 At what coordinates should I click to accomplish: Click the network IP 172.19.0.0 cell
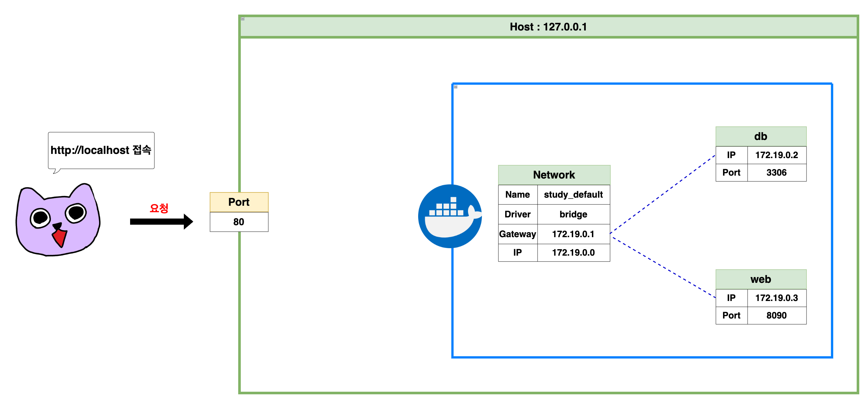tap(573, 253)
